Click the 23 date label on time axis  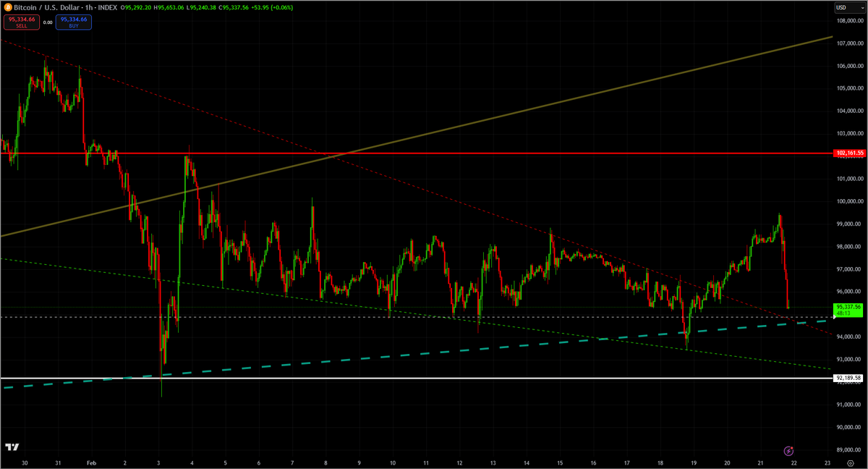827,462
